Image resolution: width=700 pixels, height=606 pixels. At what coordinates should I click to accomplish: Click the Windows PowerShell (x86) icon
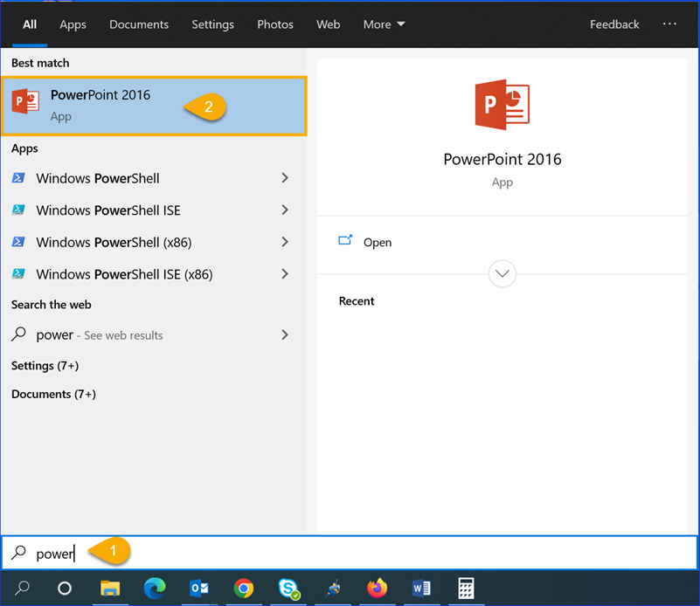click(18, 242)
